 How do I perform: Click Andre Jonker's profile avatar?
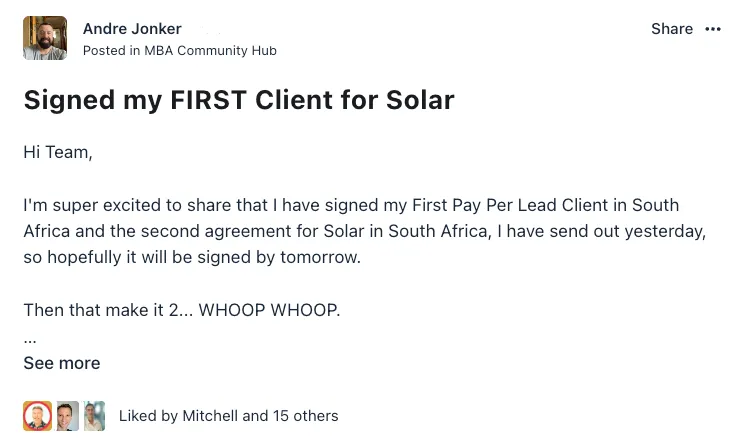(45, 38)
